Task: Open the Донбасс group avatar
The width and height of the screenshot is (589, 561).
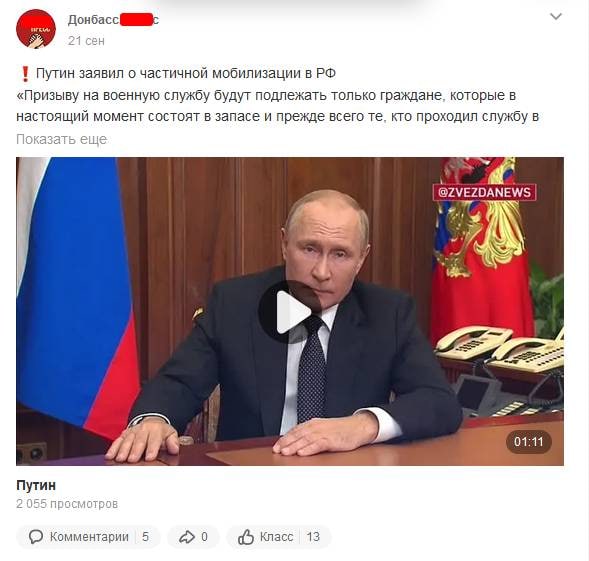Action: [36, 29]
